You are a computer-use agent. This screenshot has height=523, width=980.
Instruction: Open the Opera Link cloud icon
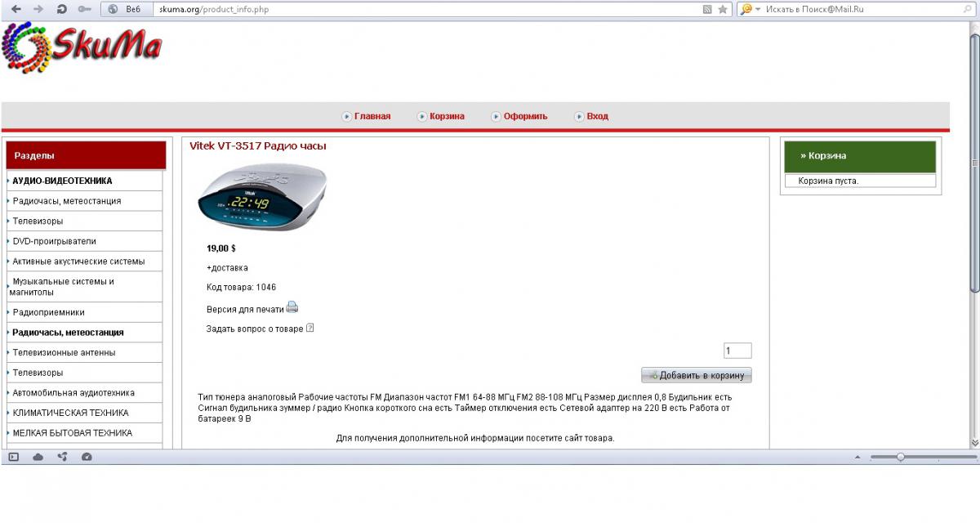click(x=38, y=457)
